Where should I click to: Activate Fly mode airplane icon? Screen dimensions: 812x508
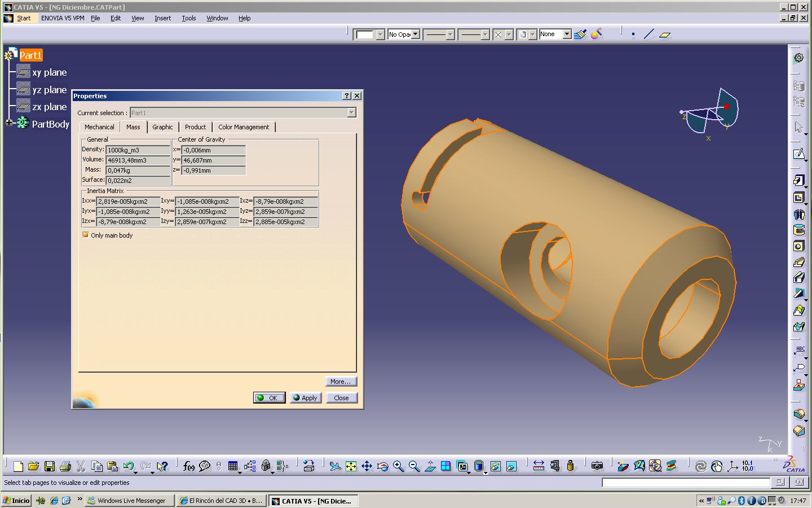pyautogui.click(x=335, y=466)
